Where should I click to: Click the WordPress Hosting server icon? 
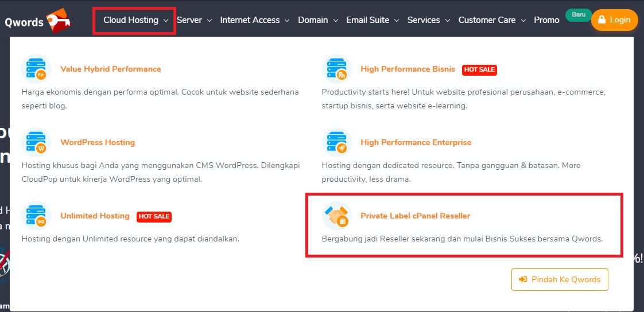(36, 142)
